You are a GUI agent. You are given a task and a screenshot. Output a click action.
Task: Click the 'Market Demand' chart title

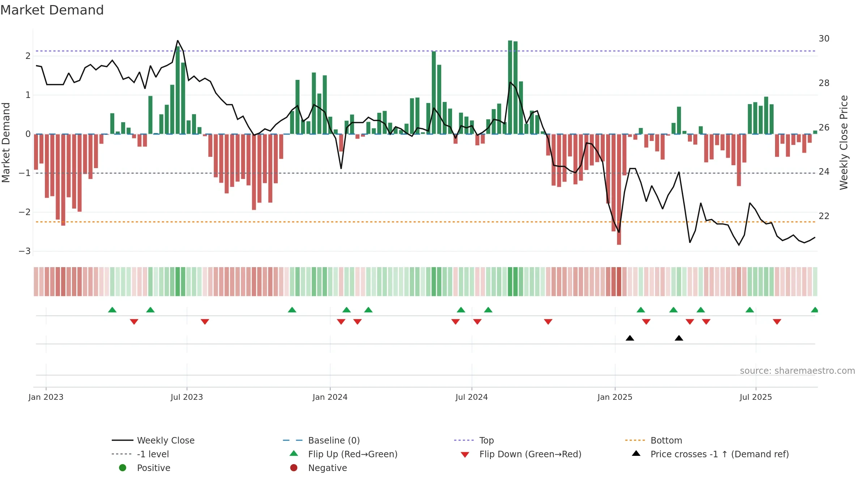click(52, 10)
